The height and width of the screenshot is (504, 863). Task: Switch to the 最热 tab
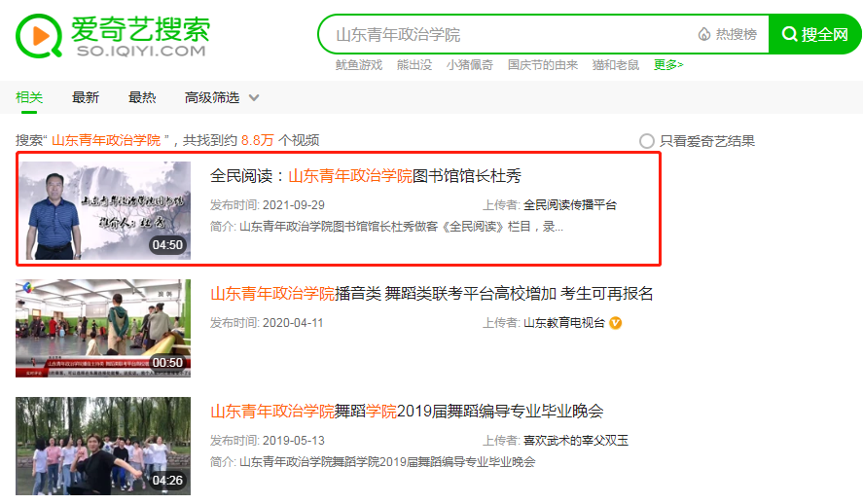pos(142,97)
